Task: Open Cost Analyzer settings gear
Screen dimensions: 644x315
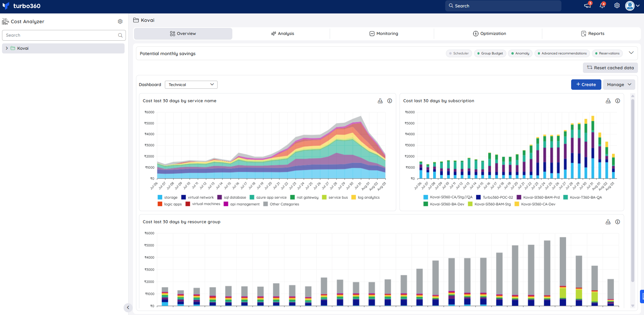Action: click(x=120, y=22)
